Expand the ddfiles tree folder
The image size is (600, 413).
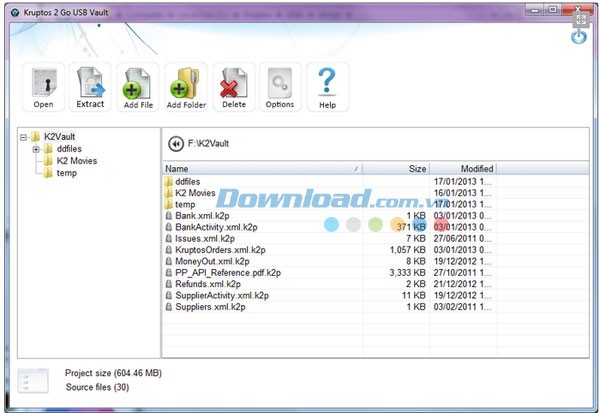click(36, 149)
